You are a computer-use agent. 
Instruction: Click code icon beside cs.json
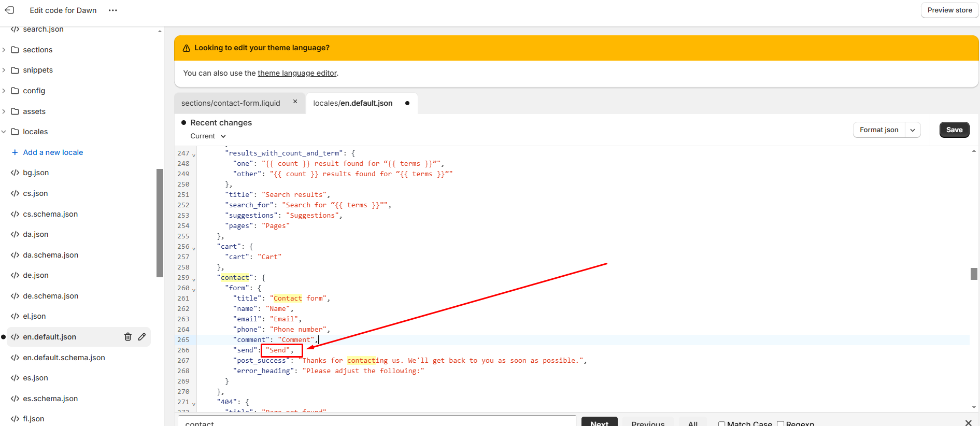click(15, 193)
